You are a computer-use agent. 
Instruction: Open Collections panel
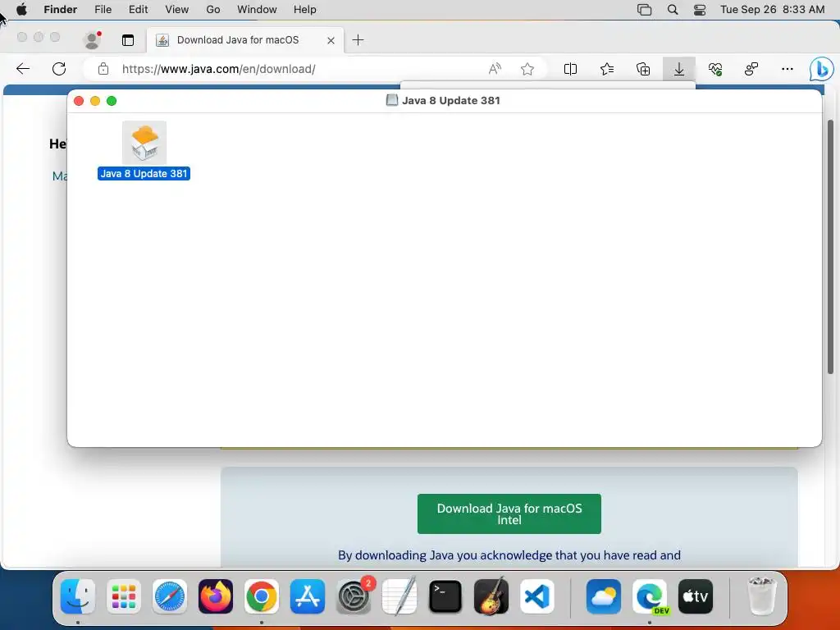click(643, 69)
